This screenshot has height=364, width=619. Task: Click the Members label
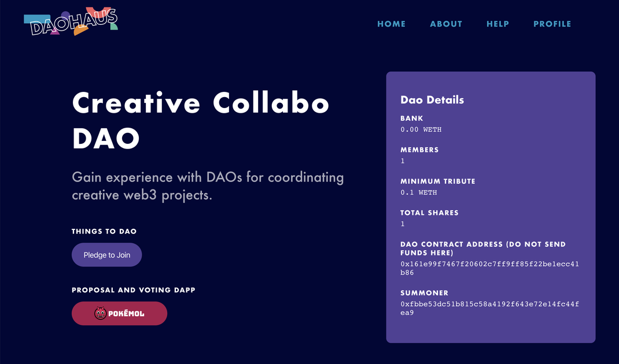419,150
